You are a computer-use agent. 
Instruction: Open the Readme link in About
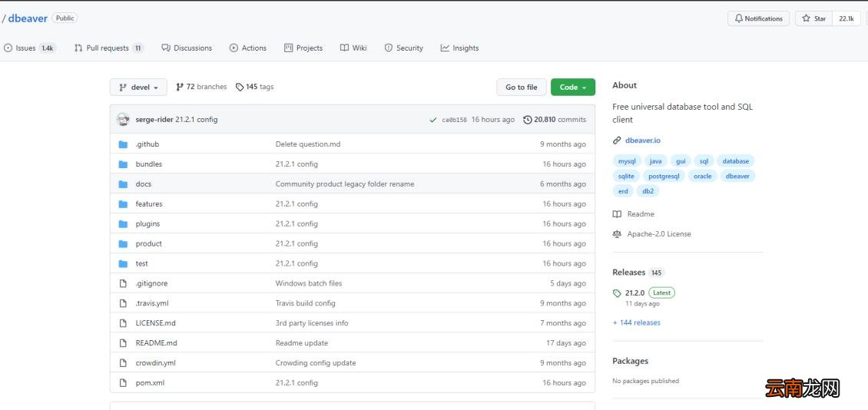641,214
